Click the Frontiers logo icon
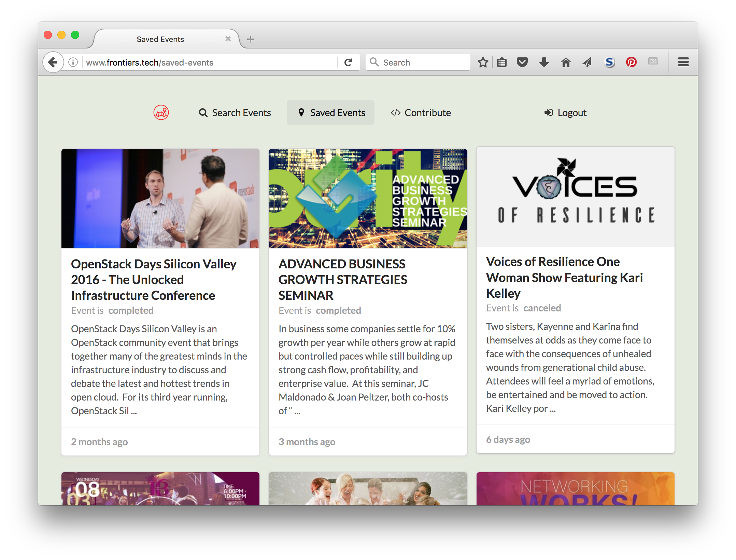 click(161, 112)
